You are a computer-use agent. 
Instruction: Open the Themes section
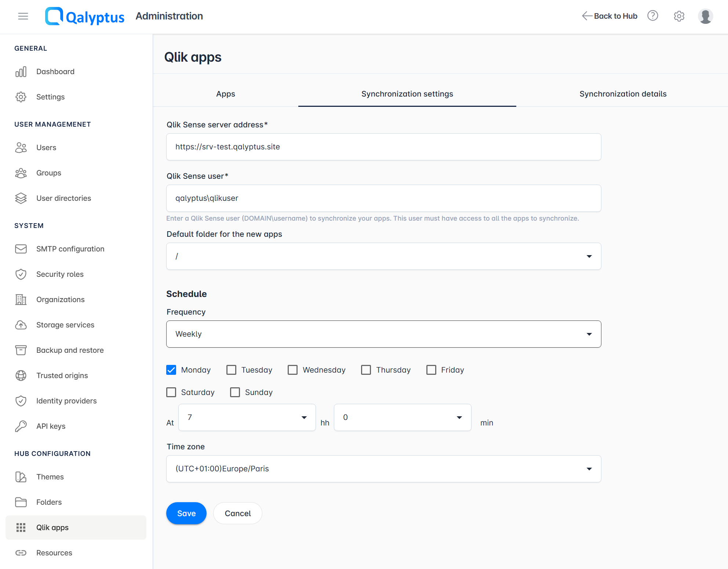tap(50, 476)
